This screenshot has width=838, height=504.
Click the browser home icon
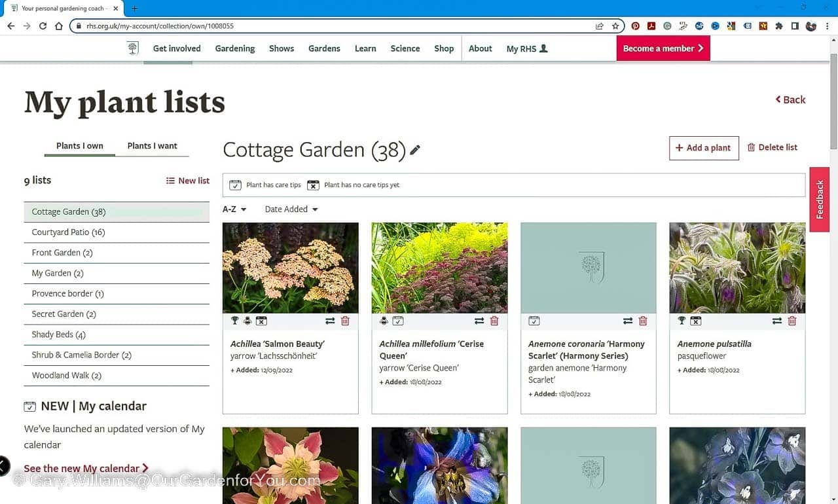(59, 26)
